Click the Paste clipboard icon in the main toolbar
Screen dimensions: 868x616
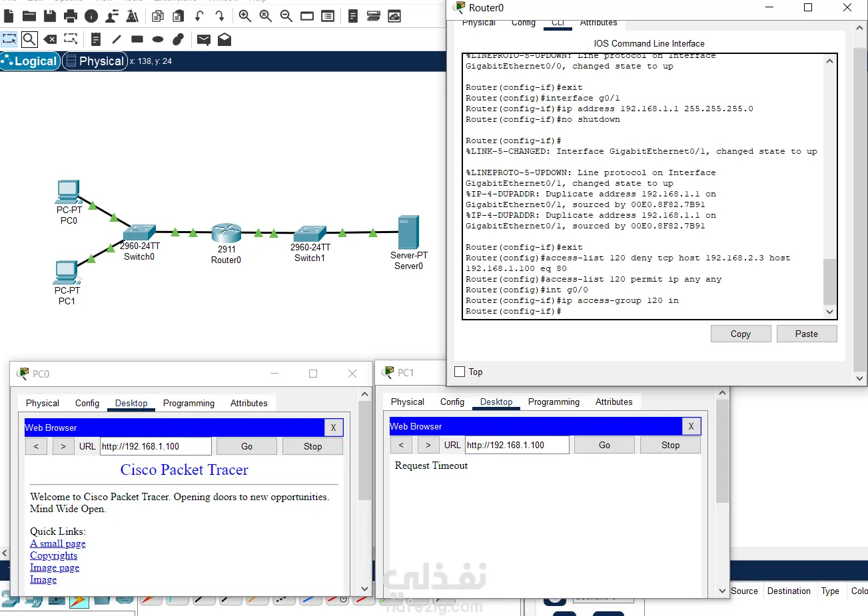point(179,16)
